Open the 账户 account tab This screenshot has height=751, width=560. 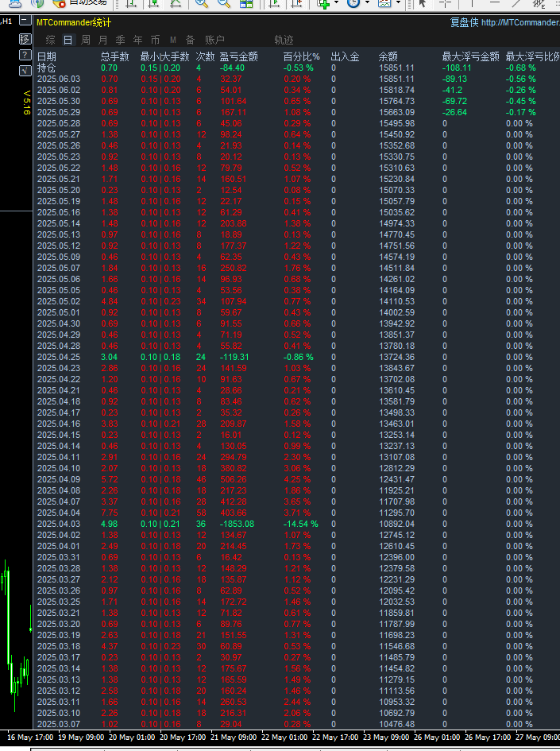click(214, 41)
